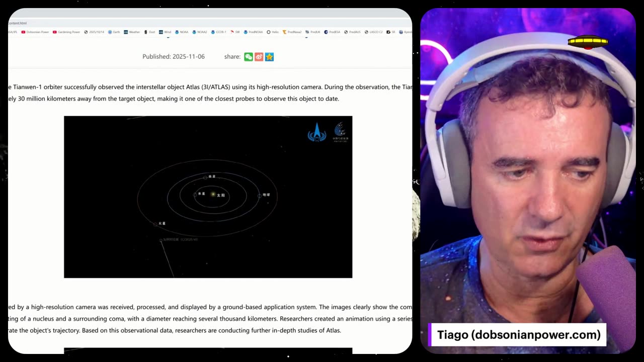Open the Wind bookmark

click(x=165, y=32)
